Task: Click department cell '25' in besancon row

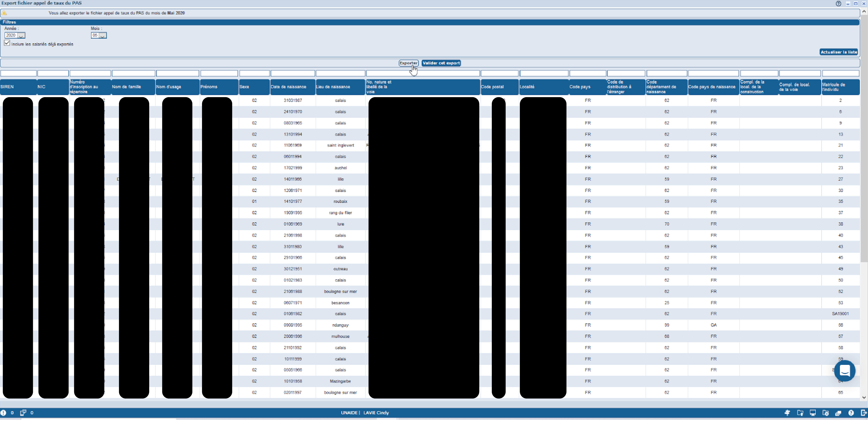Action: point(667,303)
